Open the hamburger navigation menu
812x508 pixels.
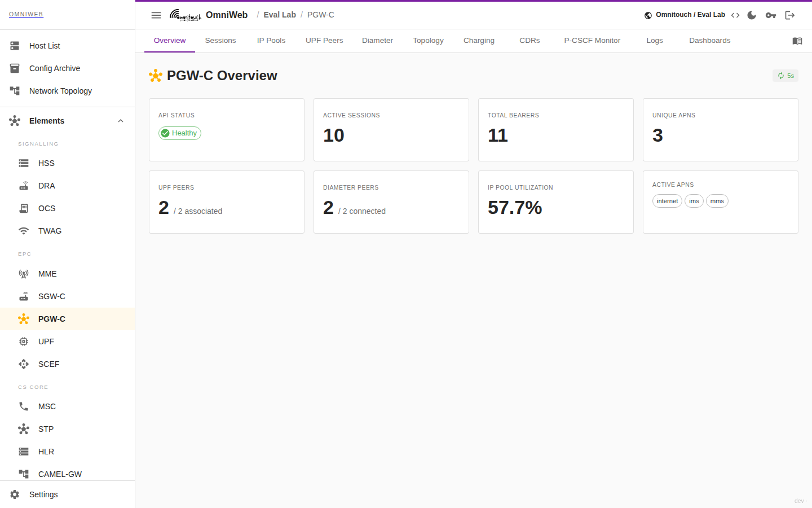pyautogui.click(x=156, y=15)
